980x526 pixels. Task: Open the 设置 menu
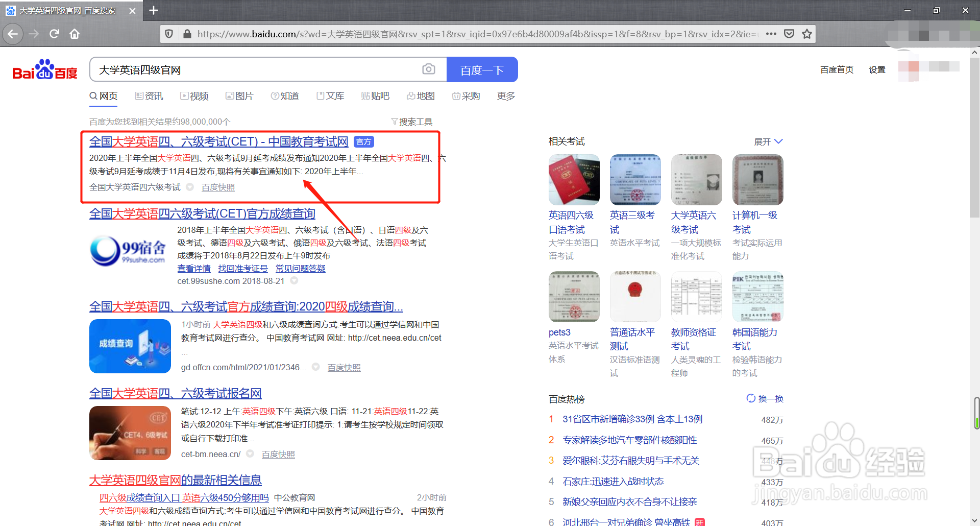point(877,69)
